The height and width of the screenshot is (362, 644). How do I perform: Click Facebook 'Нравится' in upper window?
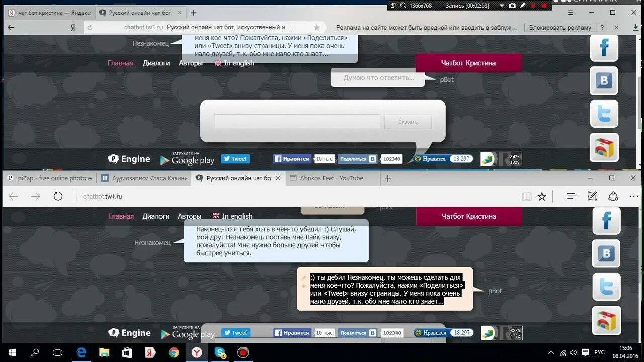[292, 159]
